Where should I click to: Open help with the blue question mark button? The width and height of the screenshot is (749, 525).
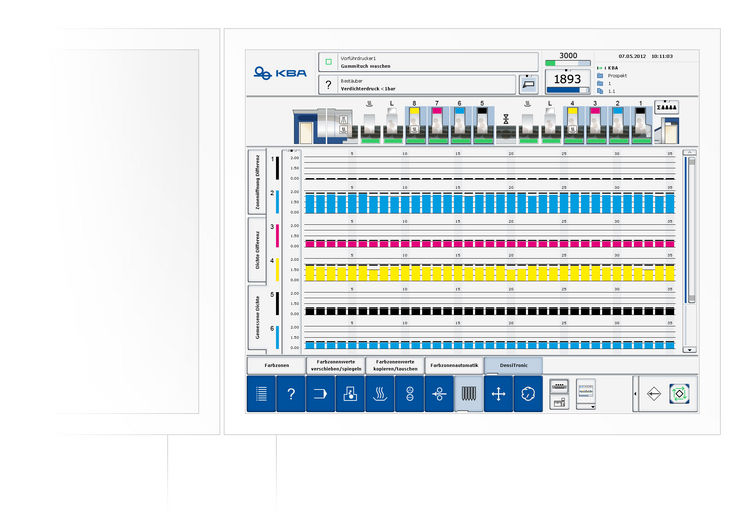291,394
